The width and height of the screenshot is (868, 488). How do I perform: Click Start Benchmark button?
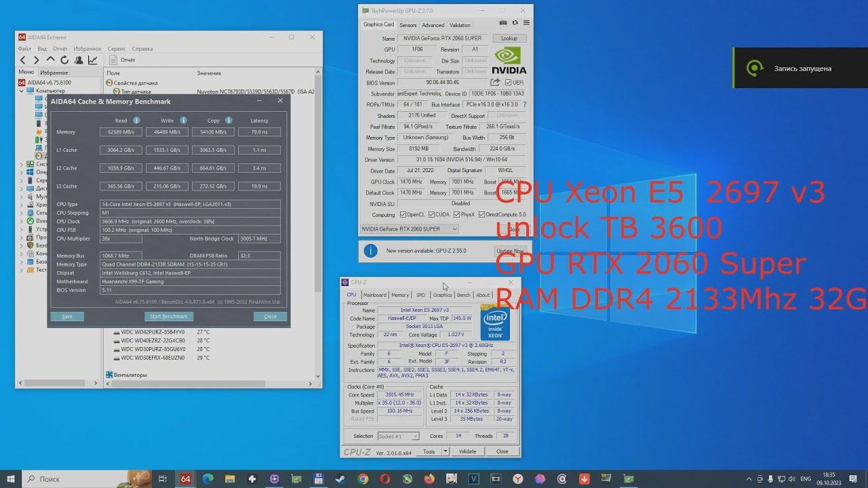click(x=169, y=317)
